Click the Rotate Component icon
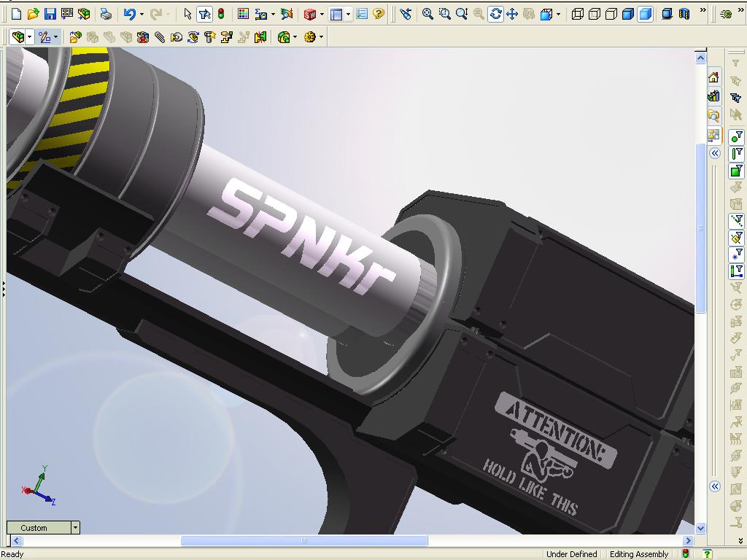Image resolution: width=747 pixels, height=560 pixels. click(x=193, y=36)
